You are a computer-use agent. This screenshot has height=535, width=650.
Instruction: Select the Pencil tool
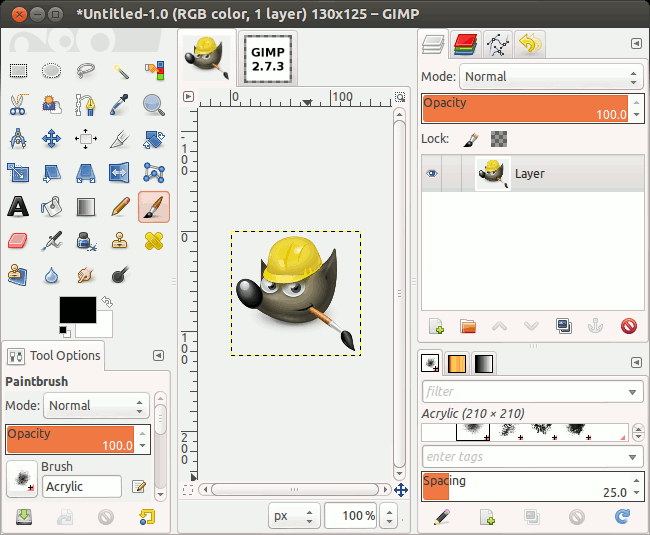tap(120, 206)
